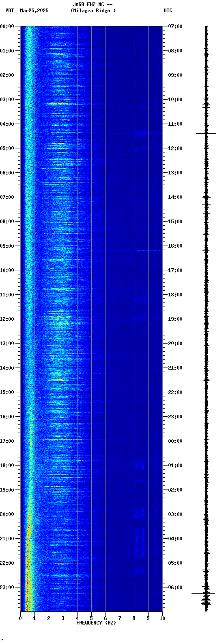224x644 pixels.
Task: Click the '21:00' PDT time label
Action: click(x=7, y=539)
